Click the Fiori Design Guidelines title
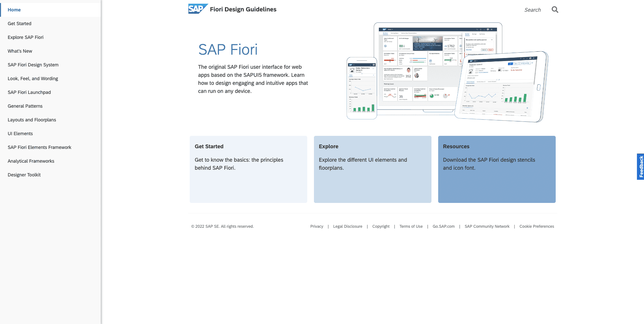The image size is (644, 324). click(x=243, y=9)
